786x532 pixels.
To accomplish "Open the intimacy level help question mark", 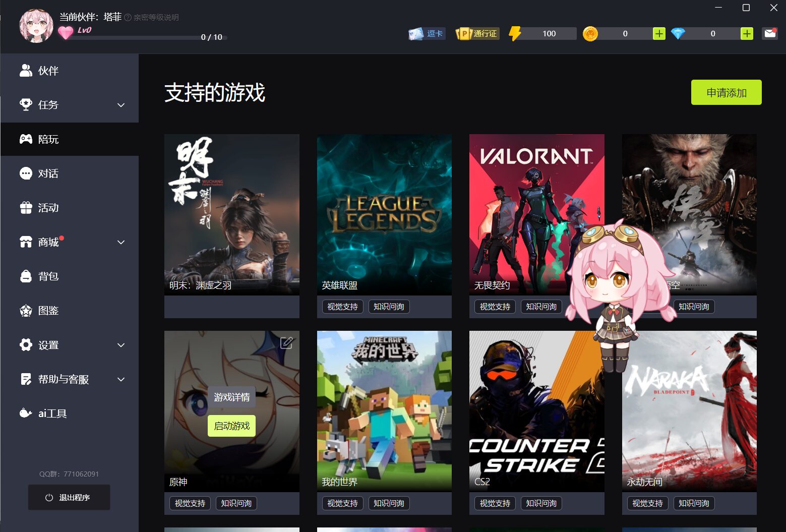I will [128, 18].
